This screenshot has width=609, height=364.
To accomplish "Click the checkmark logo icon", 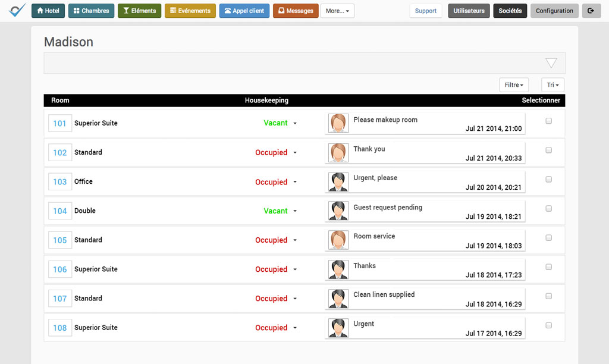I will [x=17, y=11].
